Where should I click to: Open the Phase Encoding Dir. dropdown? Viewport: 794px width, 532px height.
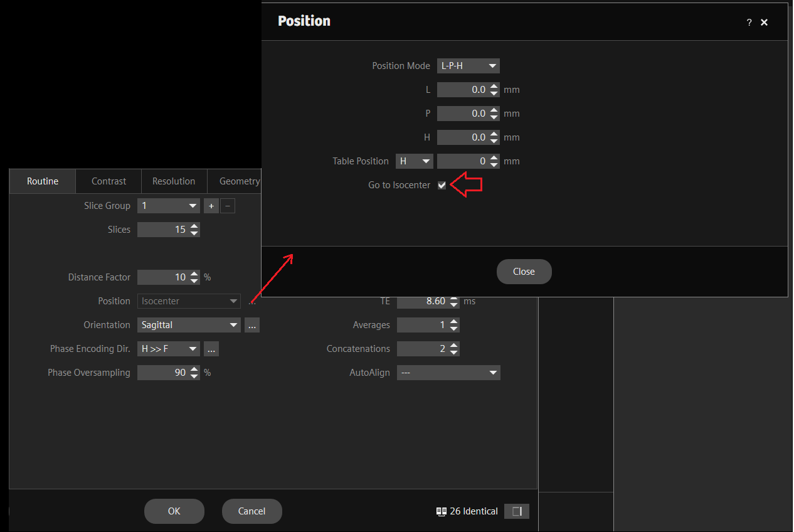click(168, 349)
